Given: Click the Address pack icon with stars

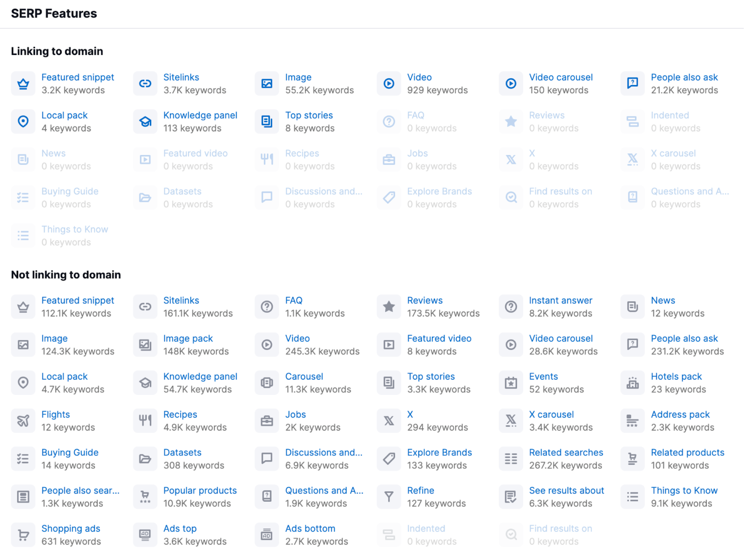Looking at the screenshot, I should click(633, 421).
